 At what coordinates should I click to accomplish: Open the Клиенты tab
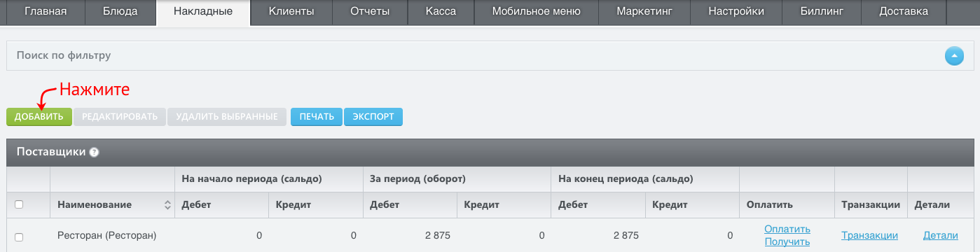(291, 12)
